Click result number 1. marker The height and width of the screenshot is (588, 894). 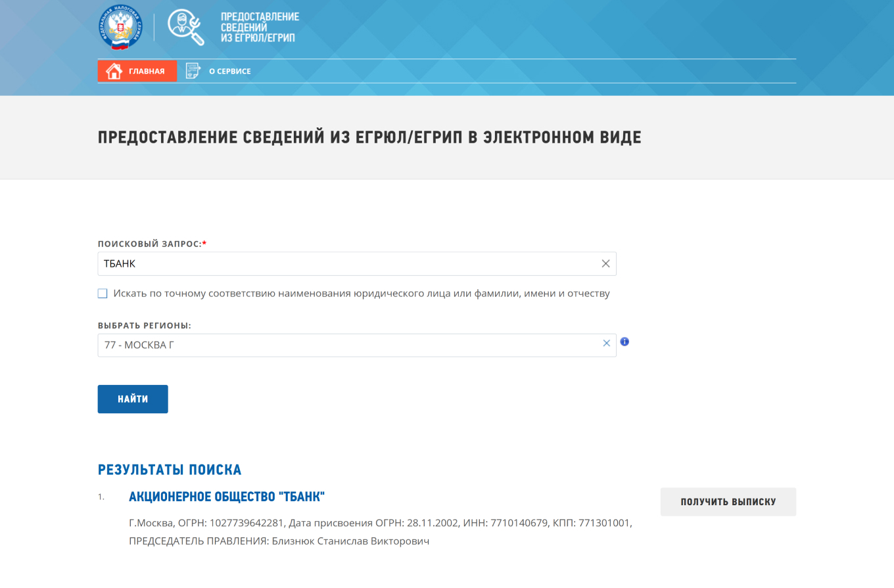pyautogui.click(x=101, y=497)
